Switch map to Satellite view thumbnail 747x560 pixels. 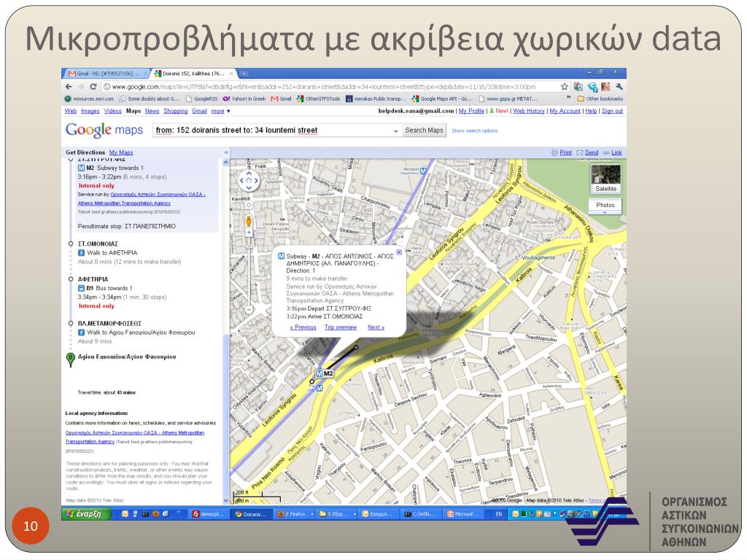605,179
